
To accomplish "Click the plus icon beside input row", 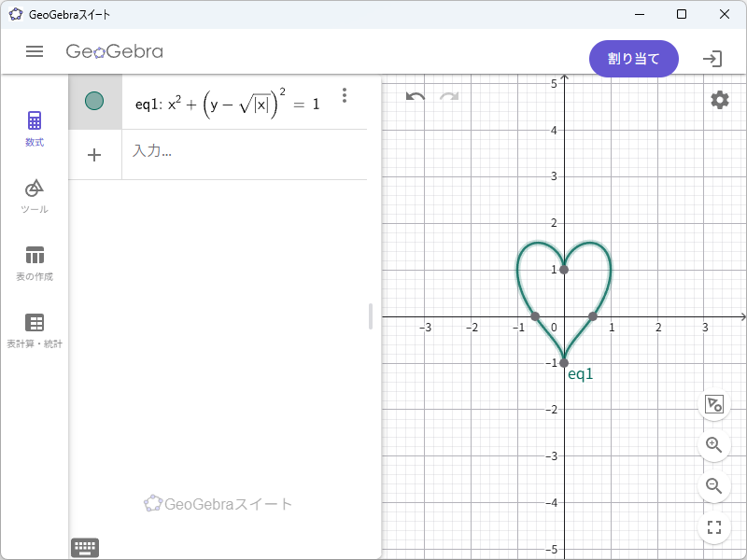I will click(94, 155).
